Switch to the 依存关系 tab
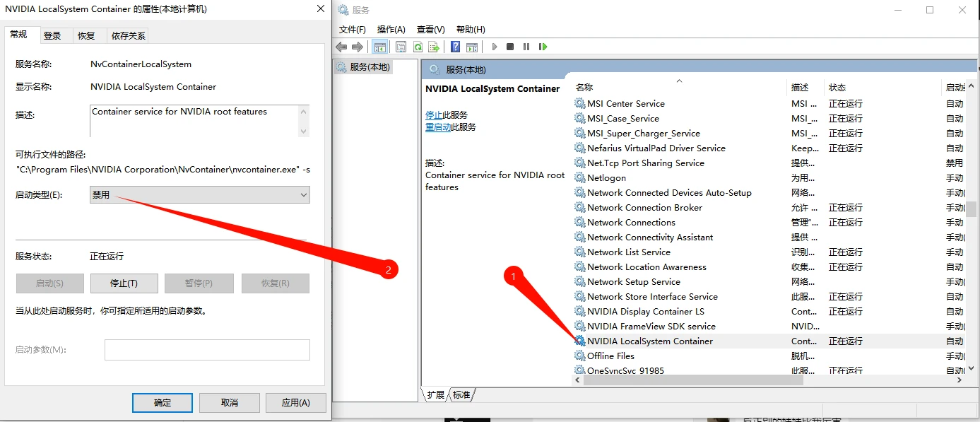980x422 pixels. [128, 35]
